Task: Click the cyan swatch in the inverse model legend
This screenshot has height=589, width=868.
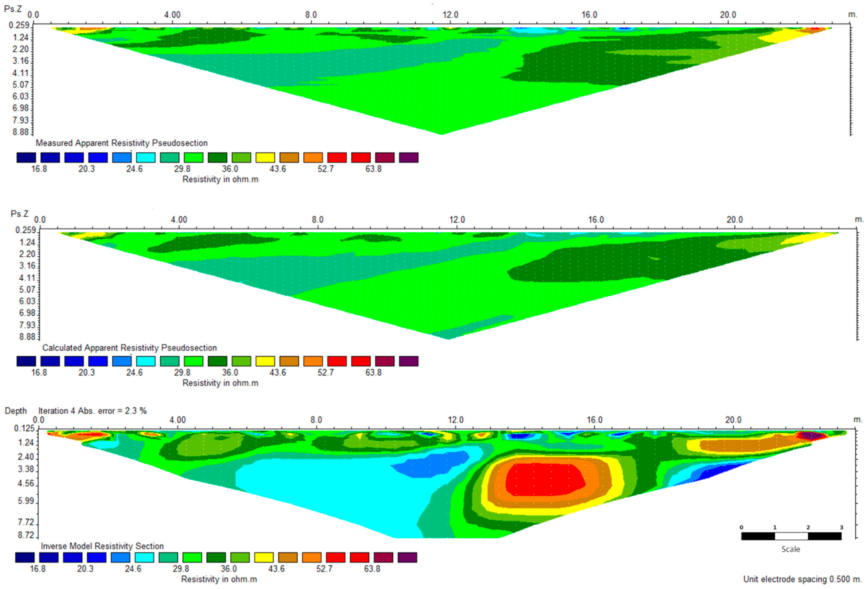Action: tap(144, 557)
